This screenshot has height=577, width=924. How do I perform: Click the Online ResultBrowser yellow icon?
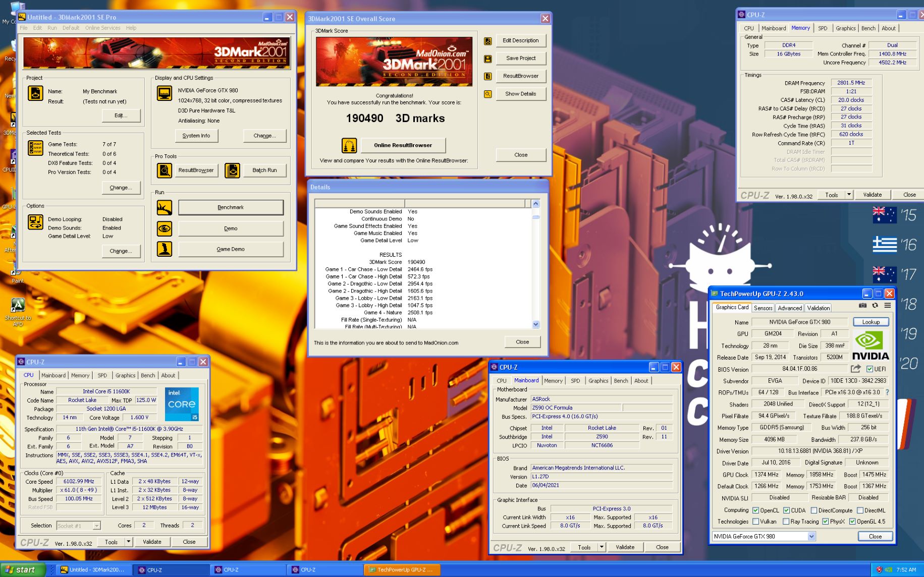tap(349, 145)
